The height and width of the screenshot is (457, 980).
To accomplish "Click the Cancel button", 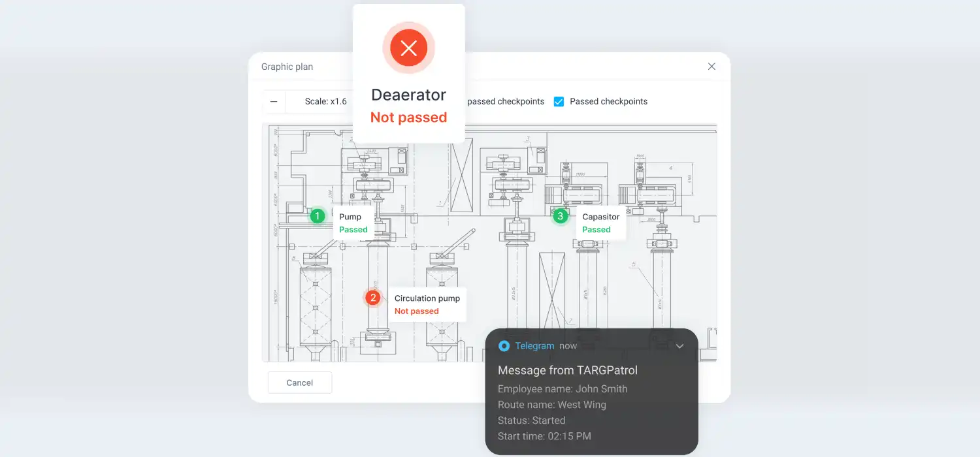I will coord(300,383).
